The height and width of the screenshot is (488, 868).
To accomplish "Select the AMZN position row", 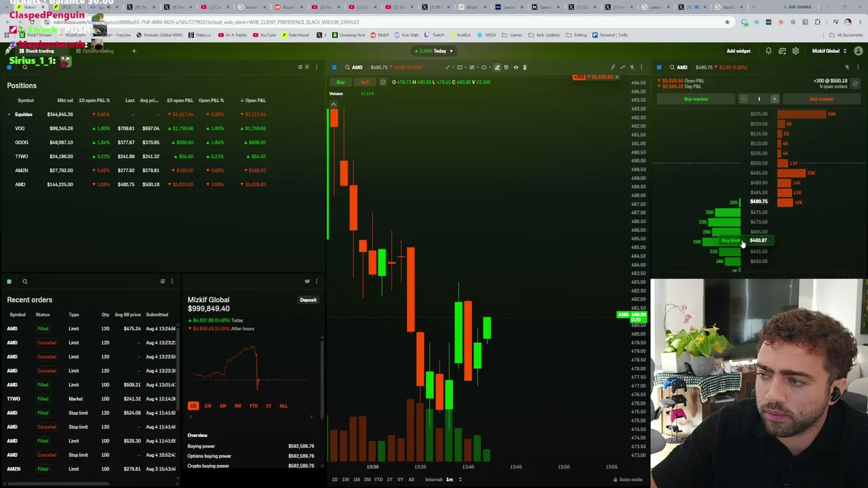I will coord(136,170).
